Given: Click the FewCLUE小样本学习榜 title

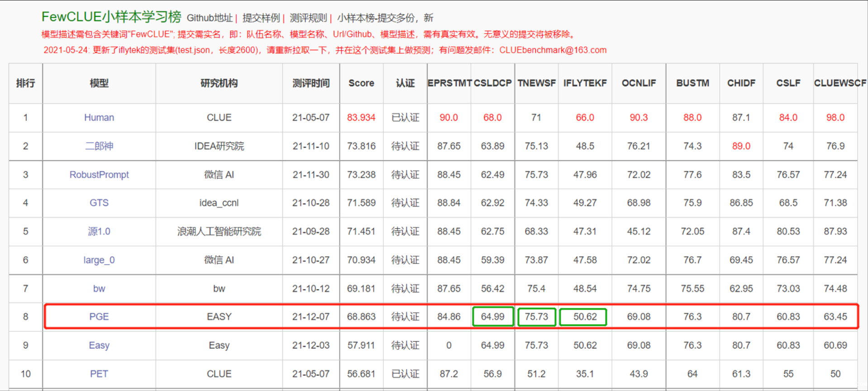Looking at the screenshot, I should (x=111, y=17).
